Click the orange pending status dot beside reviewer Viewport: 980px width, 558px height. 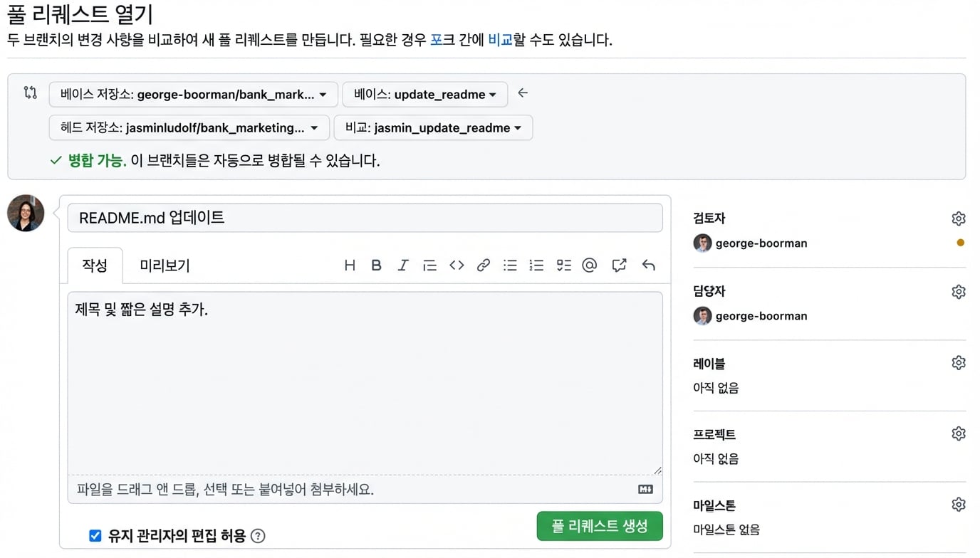[960, 243]
